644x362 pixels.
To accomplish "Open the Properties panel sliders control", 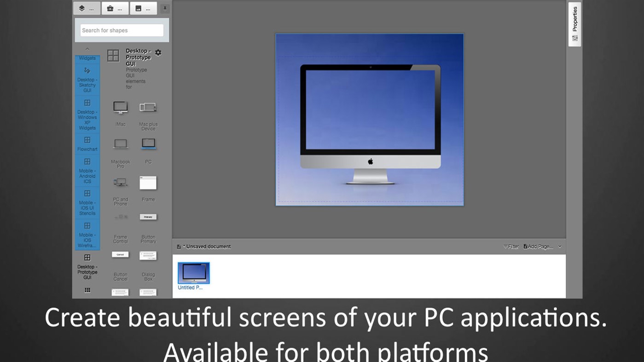I will click(x=574, y=38).
